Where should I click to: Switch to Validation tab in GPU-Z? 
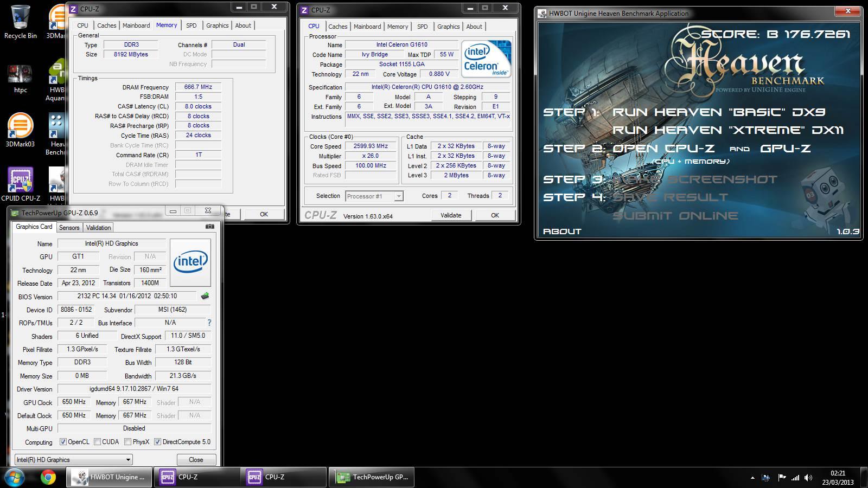tap(98, 228)
